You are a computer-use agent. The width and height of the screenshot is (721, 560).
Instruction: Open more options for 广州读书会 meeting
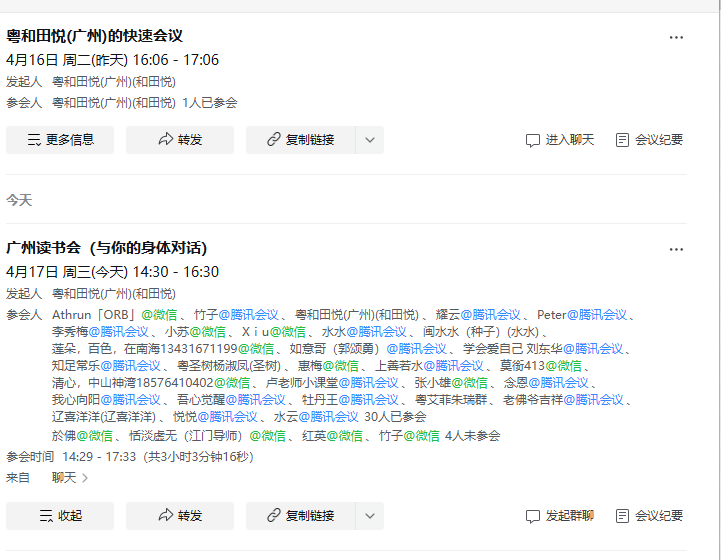point(676,249)
